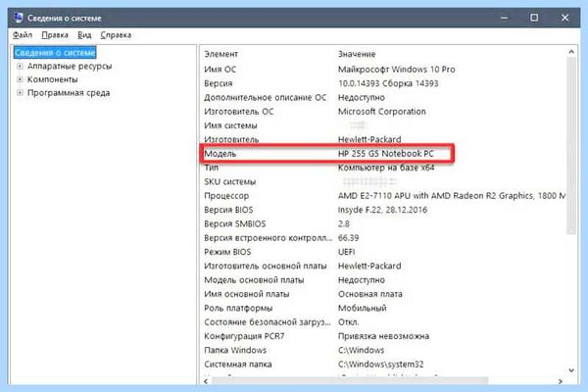The height and width of the screenshot is (392, 588).
Task: Select the Системная папка row
Action: 384,365
